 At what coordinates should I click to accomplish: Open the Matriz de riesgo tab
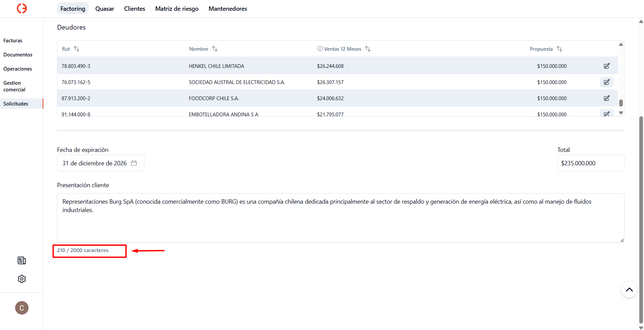[177, 8]
